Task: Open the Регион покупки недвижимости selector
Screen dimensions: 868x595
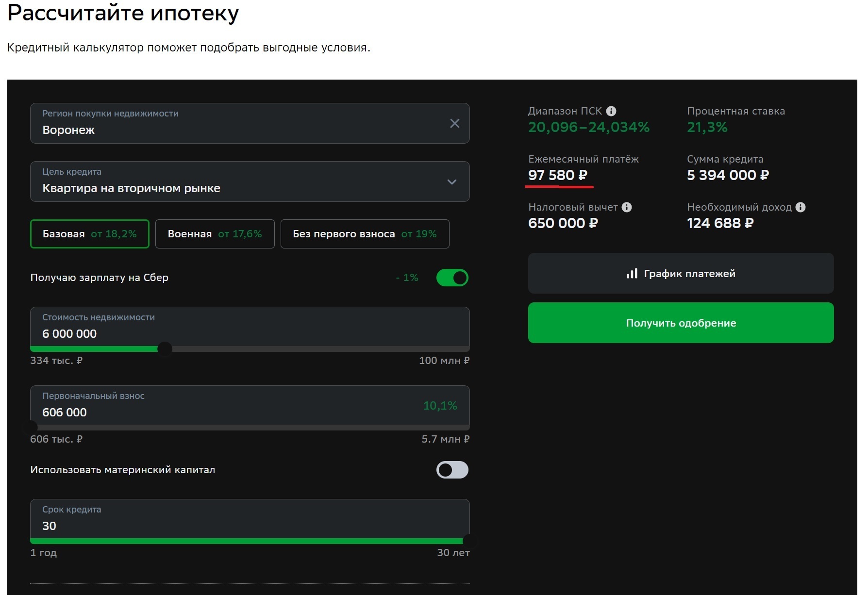Action: [233, 124]
